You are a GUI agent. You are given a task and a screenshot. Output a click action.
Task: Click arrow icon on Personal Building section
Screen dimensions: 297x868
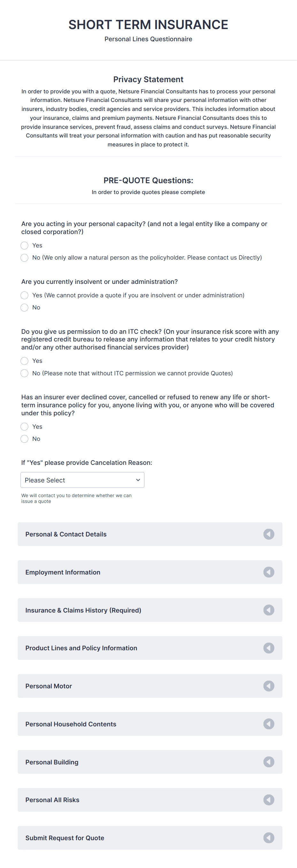[268, 762]
